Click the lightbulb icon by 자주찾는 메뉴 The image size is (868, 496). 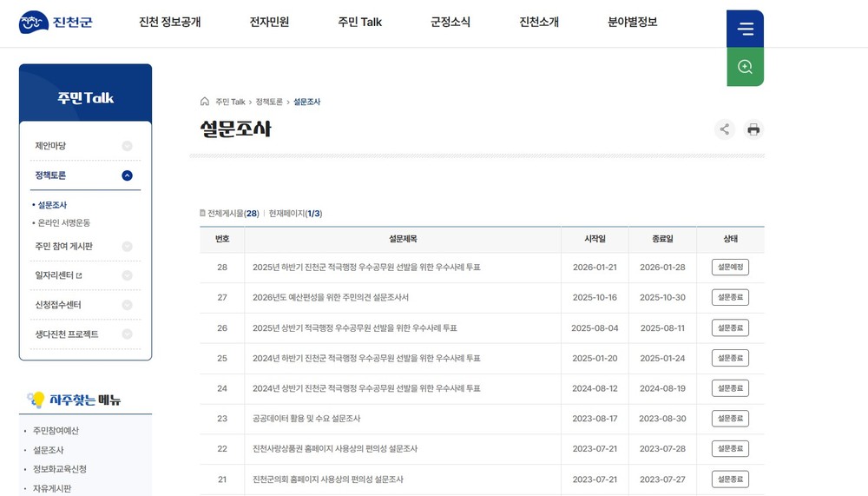[36, 400]
